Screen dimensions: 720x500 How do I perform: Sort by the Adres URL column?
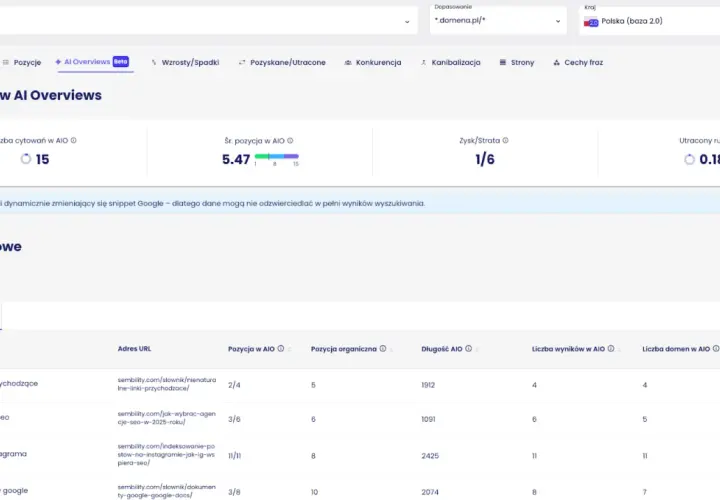[134, 348]
